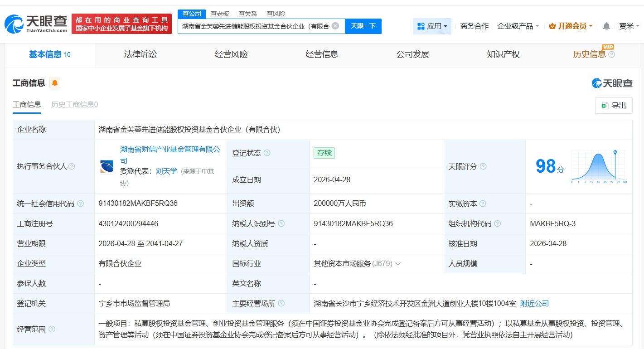Click registration number 430124200294446
This screenshot has height=349, width=644.
pos(128,223)
